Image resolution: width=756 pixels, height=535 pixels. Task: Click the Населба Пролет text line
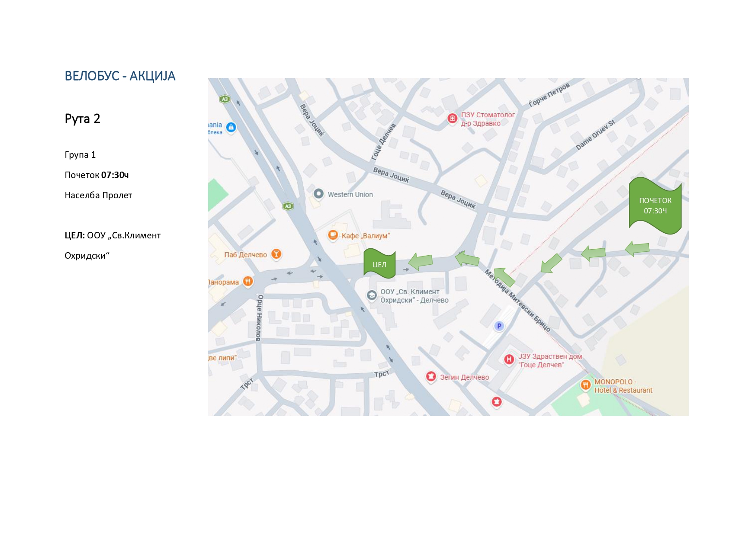(x=98, y=195)
